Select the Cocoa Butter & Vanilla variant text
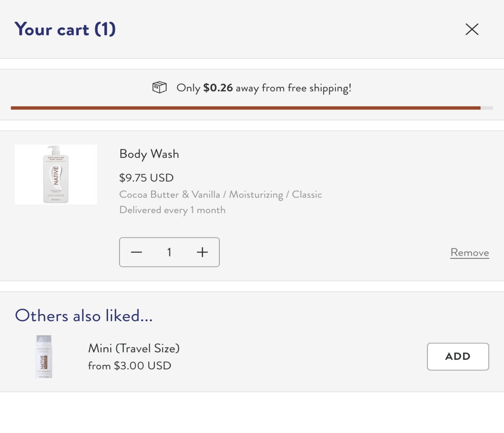This screenshot has height=433, width=504. point(220,194)
